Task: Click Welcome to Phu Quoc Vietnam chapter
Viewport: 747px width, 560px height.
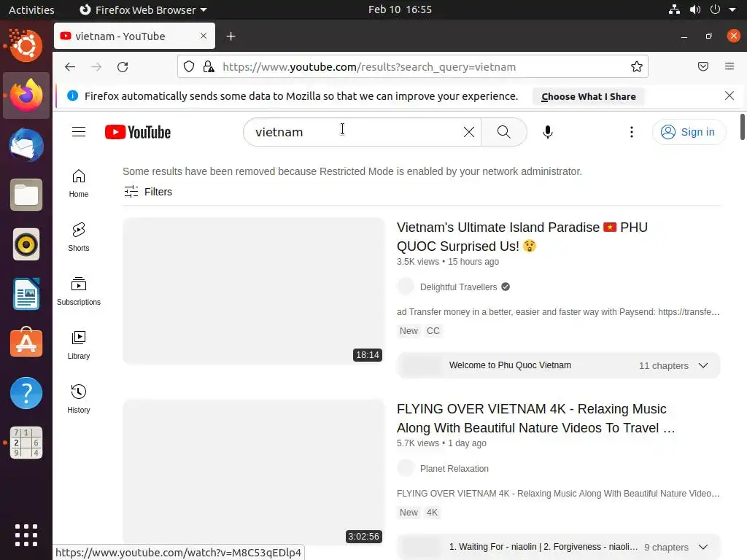Action: point(510,365)
